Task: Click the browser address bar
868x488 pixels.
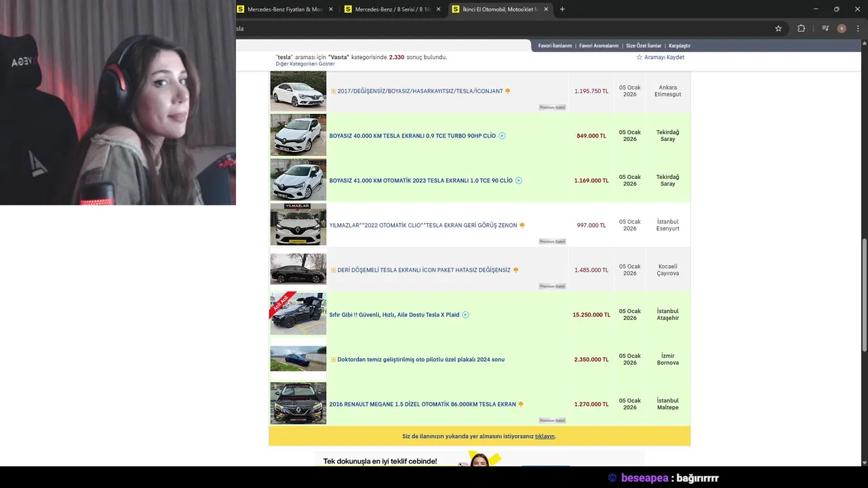Action: [x=502, y=28]
